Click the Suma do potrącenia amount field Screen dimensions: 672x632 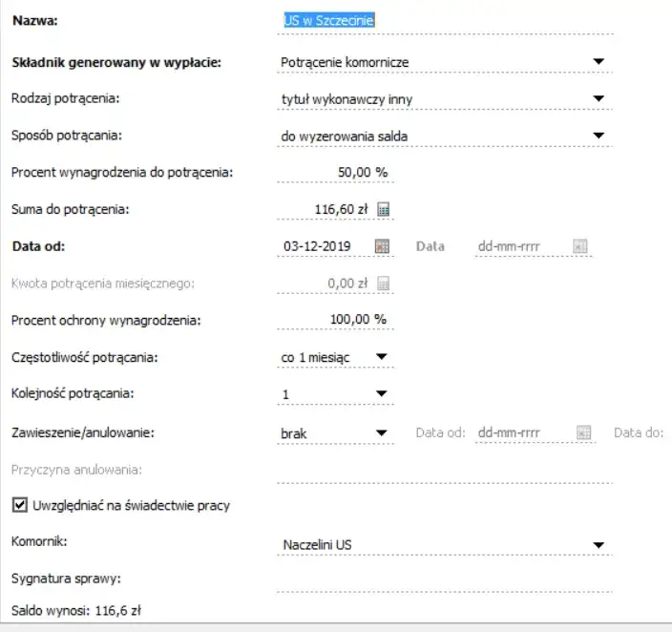(x=326, y=209)
